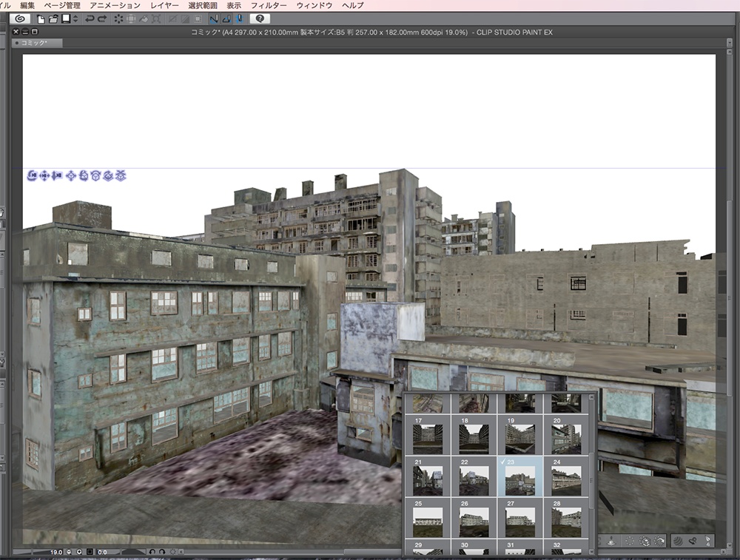Click the Open file folder icon

[53, 18]
